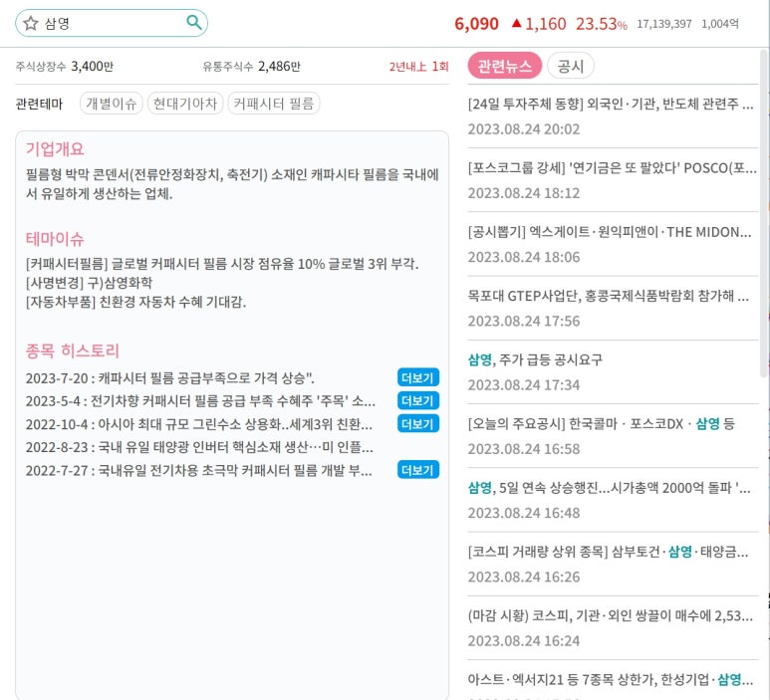Click the change rate 23.53%

[601, 24]
